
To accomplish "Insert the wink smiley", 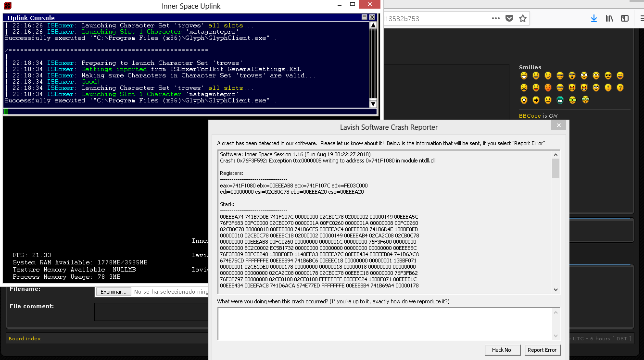I will [x=548, y=75].
